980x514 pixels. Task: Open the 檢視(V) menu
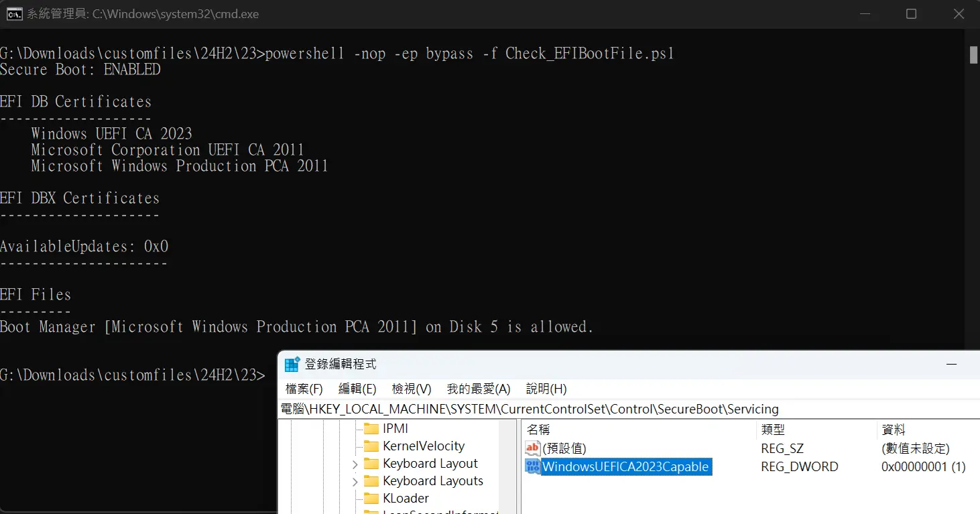412,389
